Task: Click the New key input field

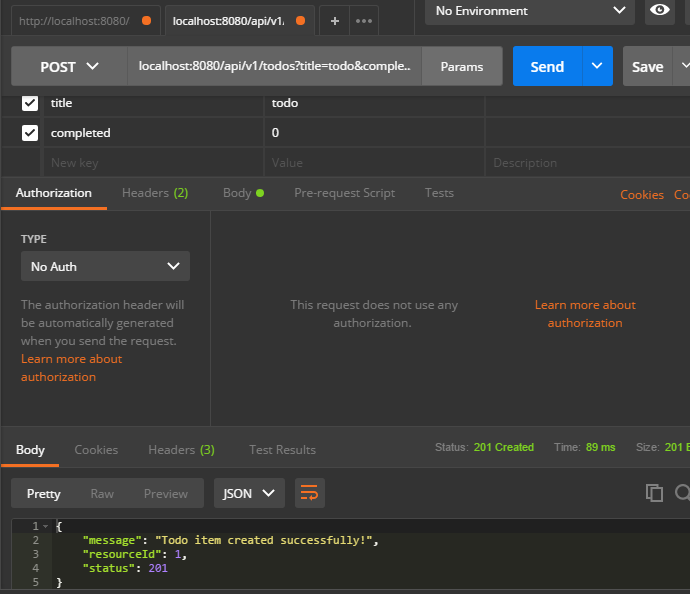Action: pyautogui.click(x=152, y=163)
